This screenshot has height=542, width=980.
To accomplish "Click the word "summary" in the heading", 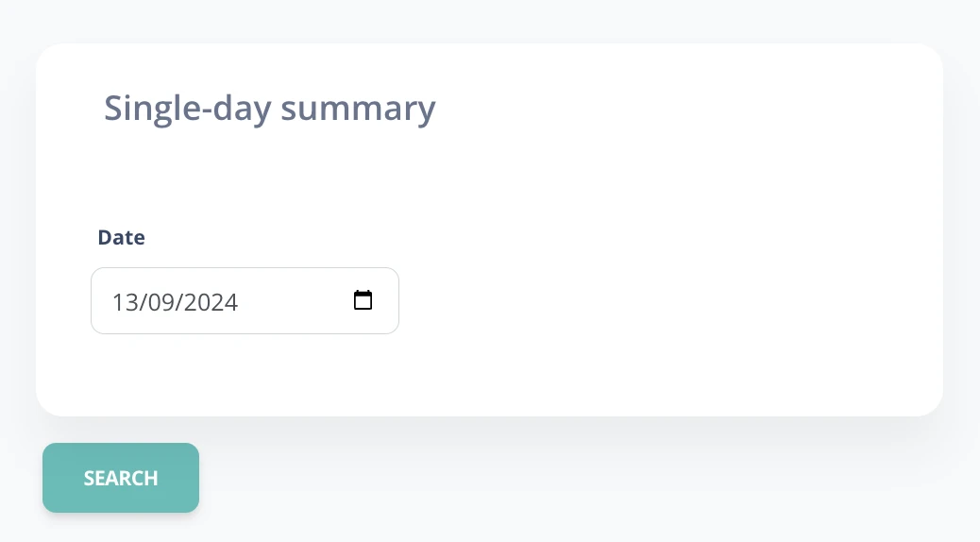I will tap(358, 109).
